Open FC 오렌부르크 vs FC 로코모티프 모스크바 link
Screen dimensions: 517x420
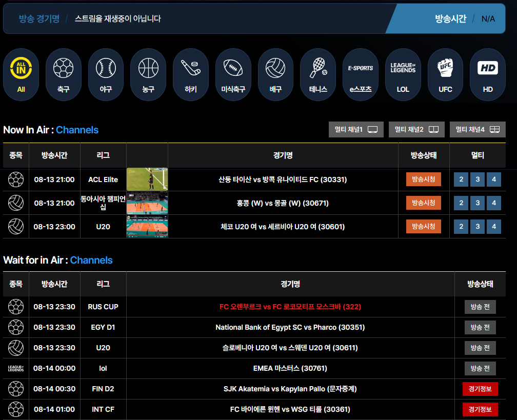(290, 307)
